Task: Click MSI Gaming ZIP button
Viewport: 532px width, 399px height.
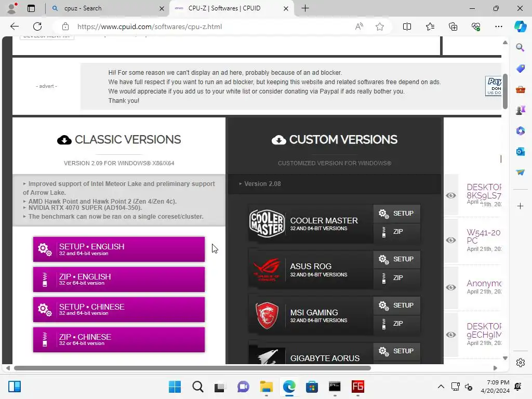Action: 396,324
